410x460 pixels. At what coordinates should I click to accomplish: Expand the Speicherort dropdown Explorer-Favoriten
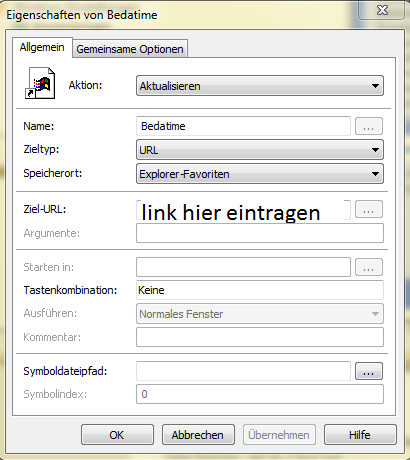(x=260, y=174)
